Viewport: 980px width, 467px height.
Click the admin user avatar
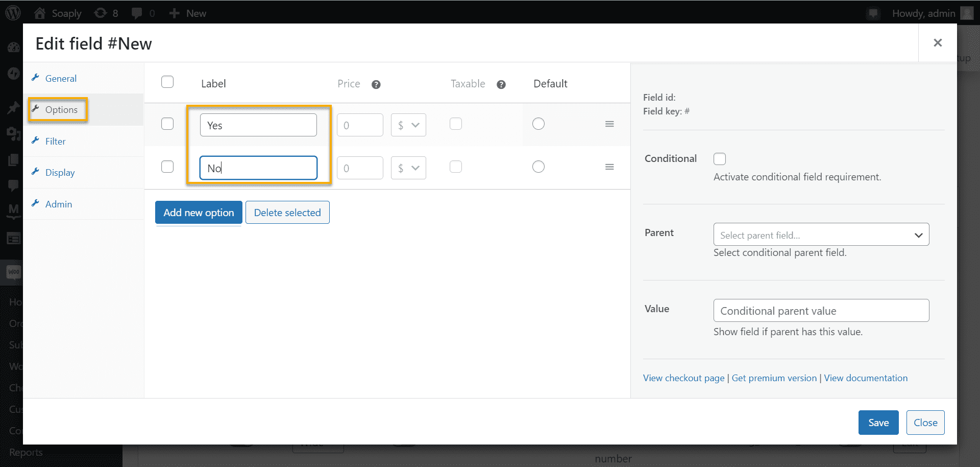click(967, 13)
